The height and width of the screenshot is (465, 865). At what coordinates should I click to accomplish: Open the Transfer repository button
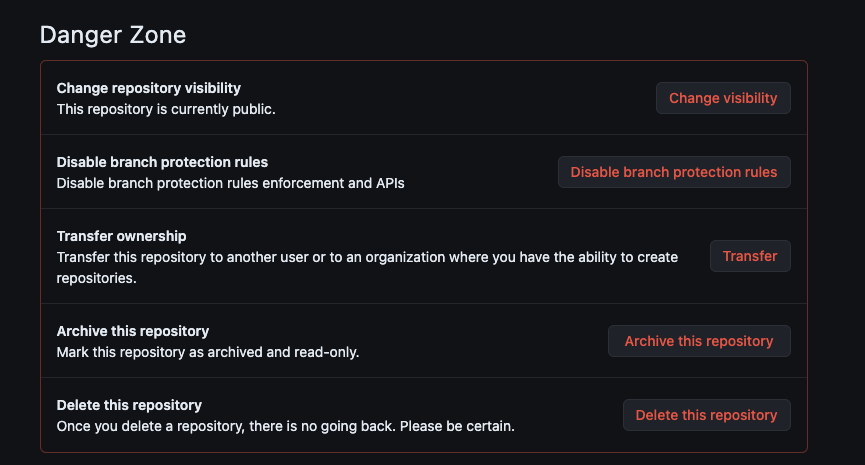pos(750,256)
